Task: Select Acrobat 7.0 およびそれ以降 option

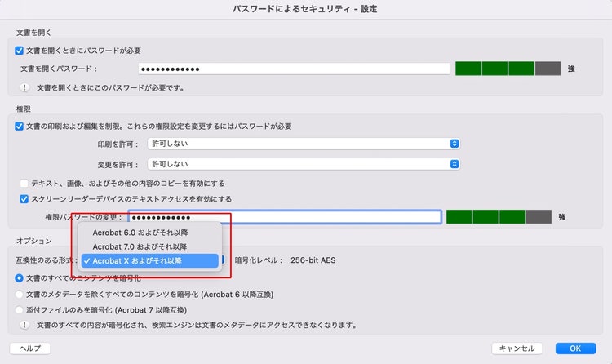Action: click(x=150, y=246)
